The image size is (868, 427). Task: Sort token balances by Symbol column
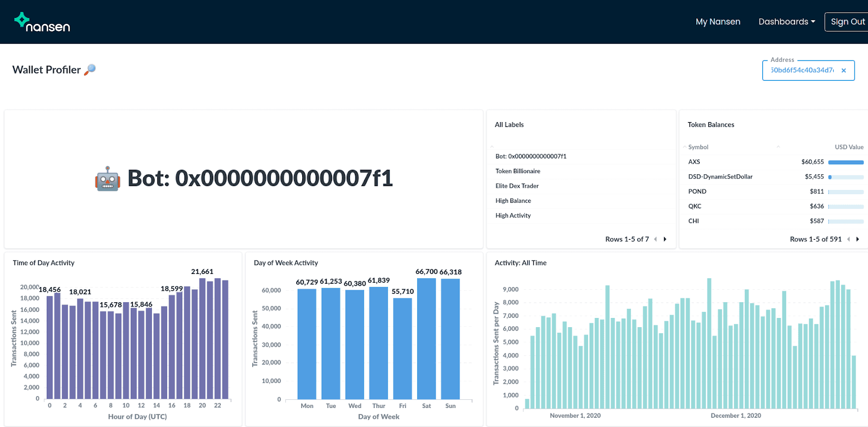click(698, 147)
